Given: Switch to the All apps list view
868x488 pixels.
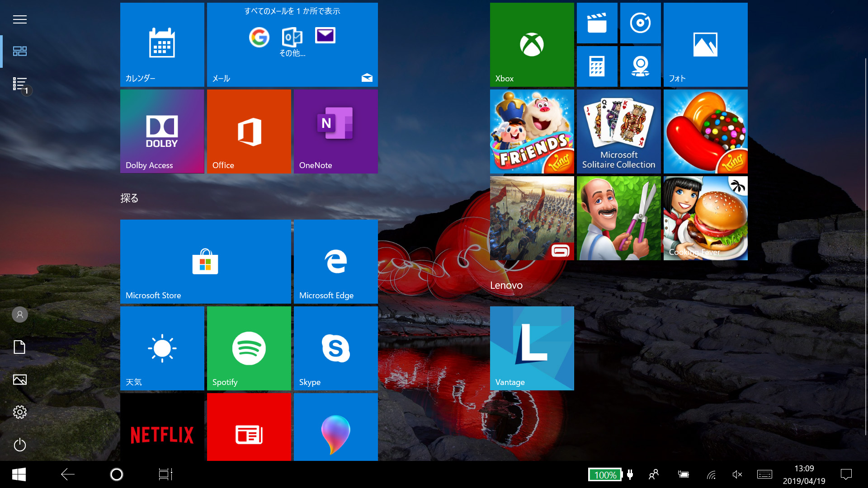Looking at the screenshot, I should click(x=20, y=84).
